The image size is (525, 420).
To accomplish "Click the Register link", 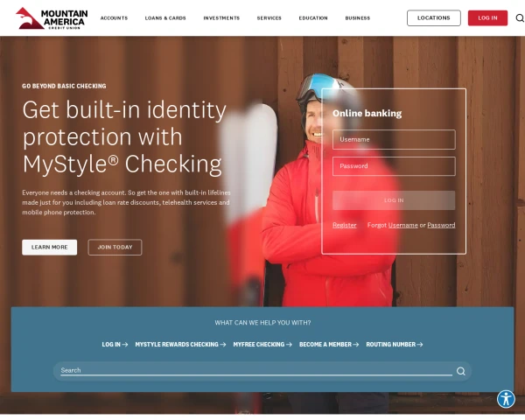I will click(x=345, y=225).
